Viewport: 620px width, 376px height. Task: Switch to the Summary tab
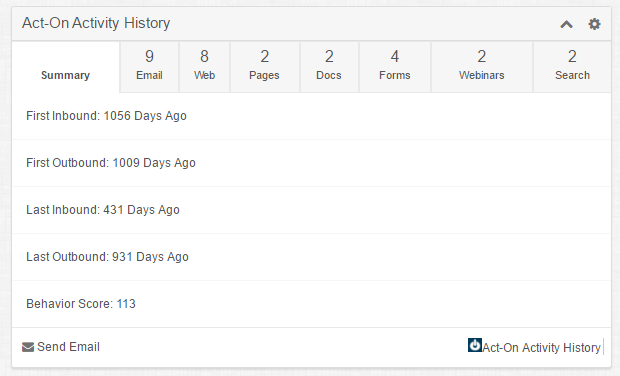[x=66, y=67]
